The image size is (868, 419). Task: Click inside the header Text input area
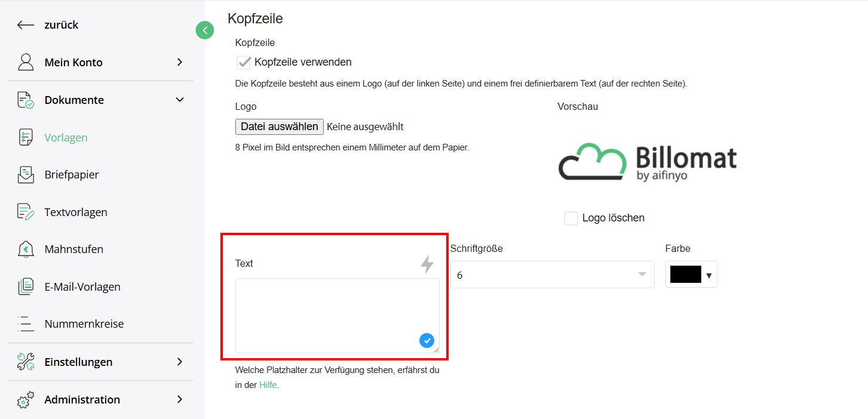338,315
